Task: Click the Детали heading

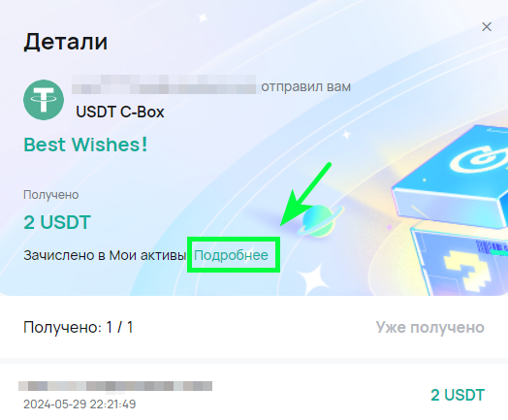Action: click(66, 42)
